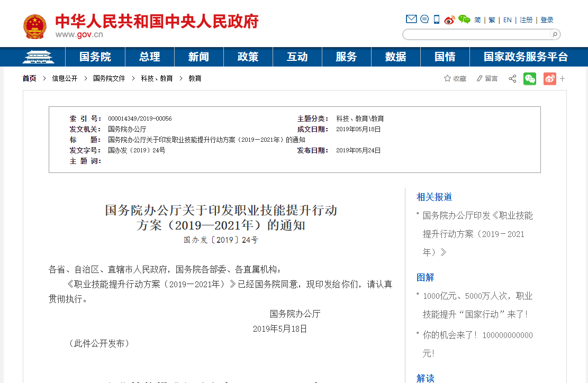Click inside the search input field
Screen dimensions: 588x383
pos(476,34)
